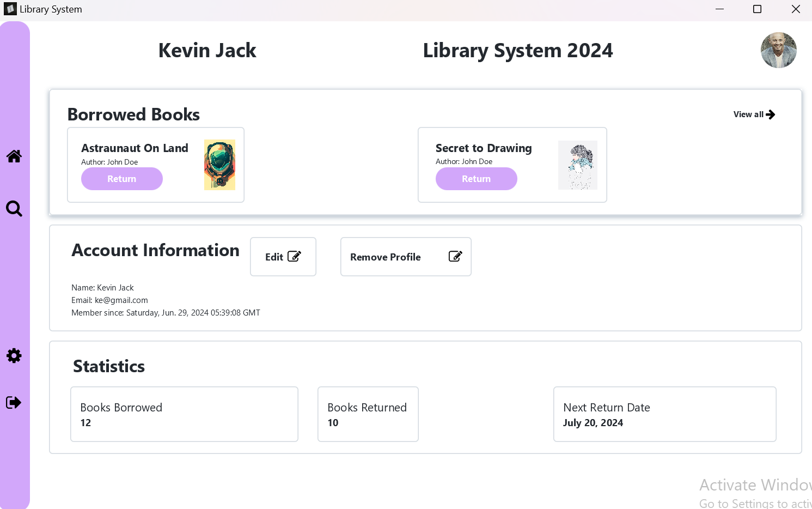
Task: Click the Books Returned statistics card
Action: [x=368, y=414]
